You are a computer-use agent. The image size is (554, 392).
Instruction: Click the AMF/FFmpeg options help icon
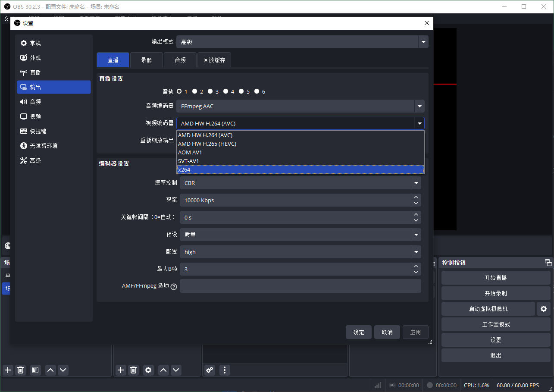coord(174,286)
